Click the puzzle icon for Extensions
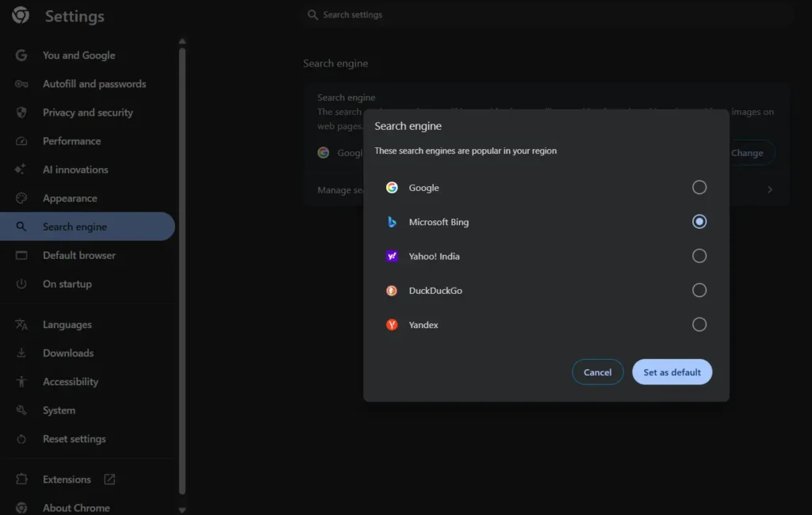 click(21, 479)
